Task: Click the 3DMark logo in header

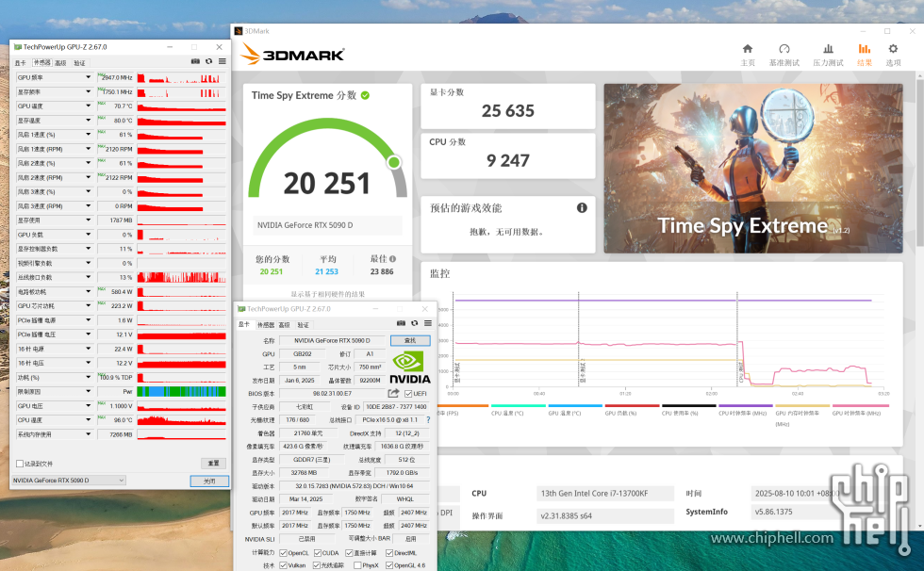Action: pos(292,55)
